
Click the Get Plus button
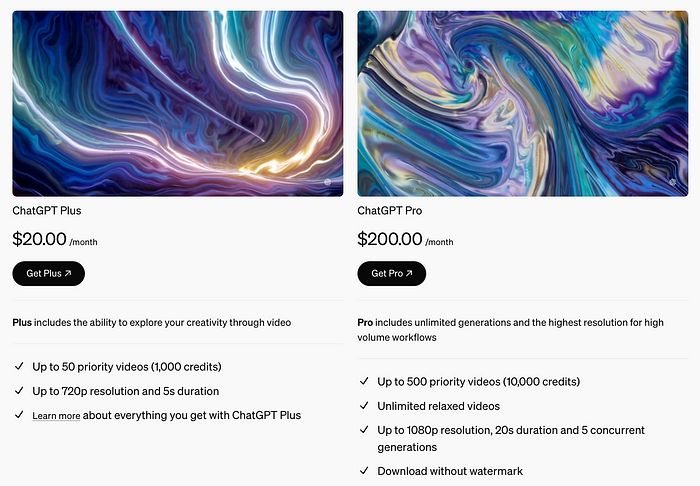pos(49,274)
